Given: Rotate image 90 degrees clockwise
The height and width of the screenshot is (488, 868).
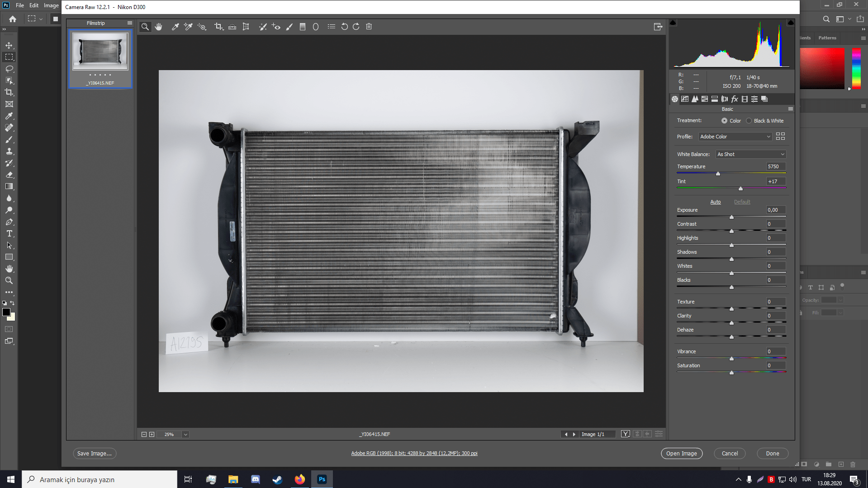Looking at the screenshot, I should [356, 27].
